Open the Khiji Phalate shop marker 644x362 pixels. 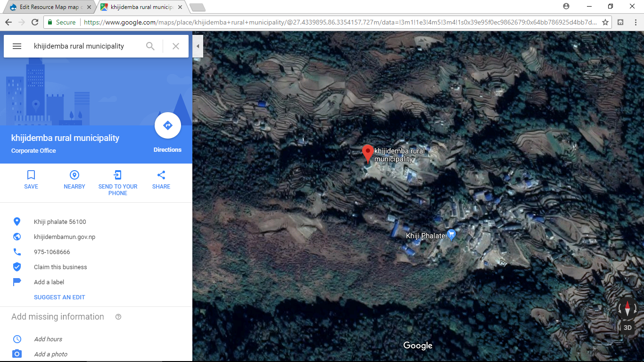click(451, 234)
